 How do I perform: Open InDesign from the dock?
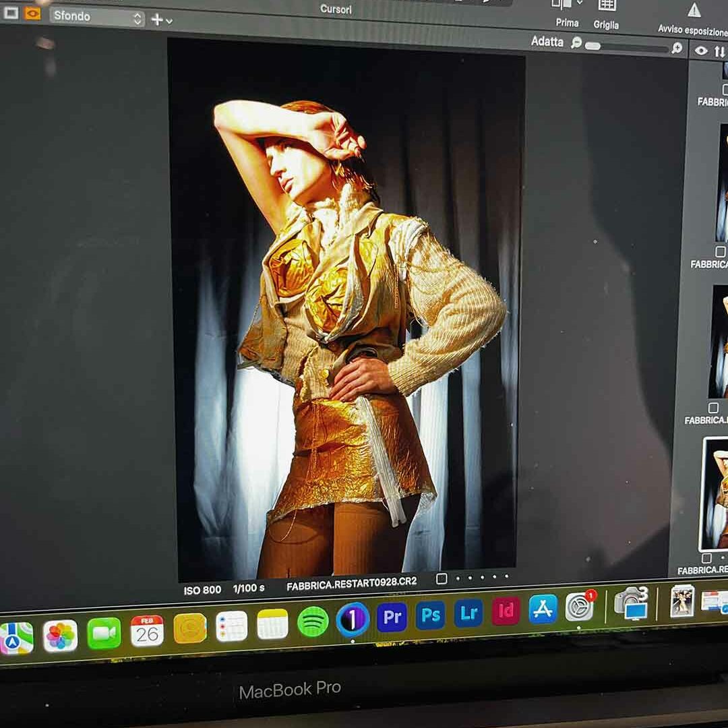pyautogui.click(x=506, y=611)
